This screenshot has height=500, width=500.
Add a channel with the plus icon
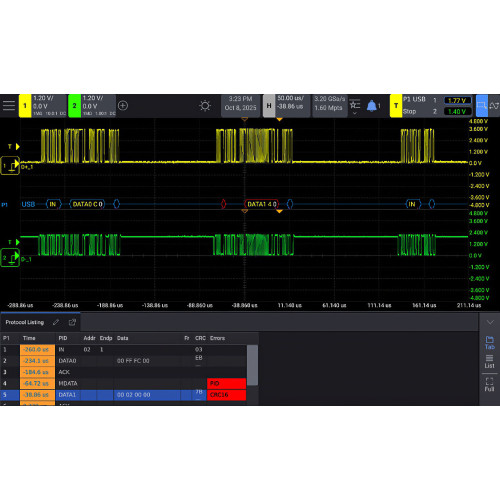click(123, 106)
